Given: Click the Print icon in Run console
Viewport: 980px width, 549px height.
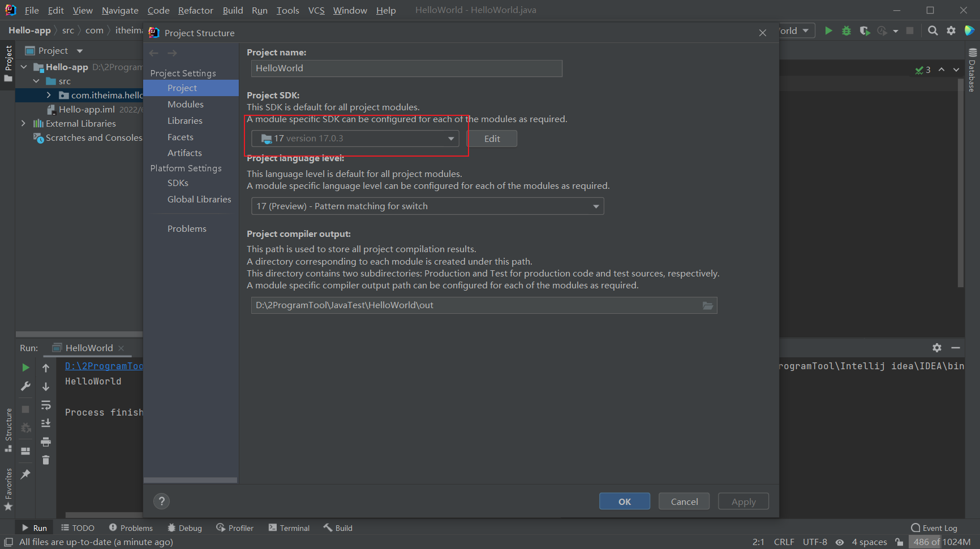Looking at the screenshot, I should (x=46, y=442).
